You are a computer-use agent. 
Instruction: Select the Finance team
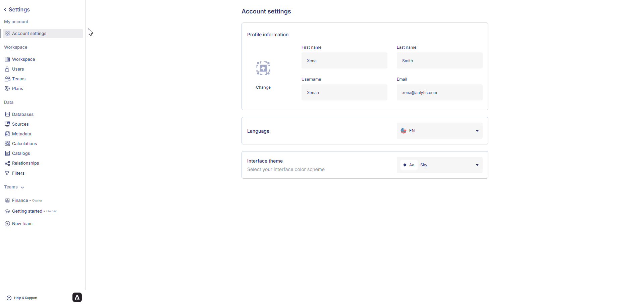[x=20, y=201]
